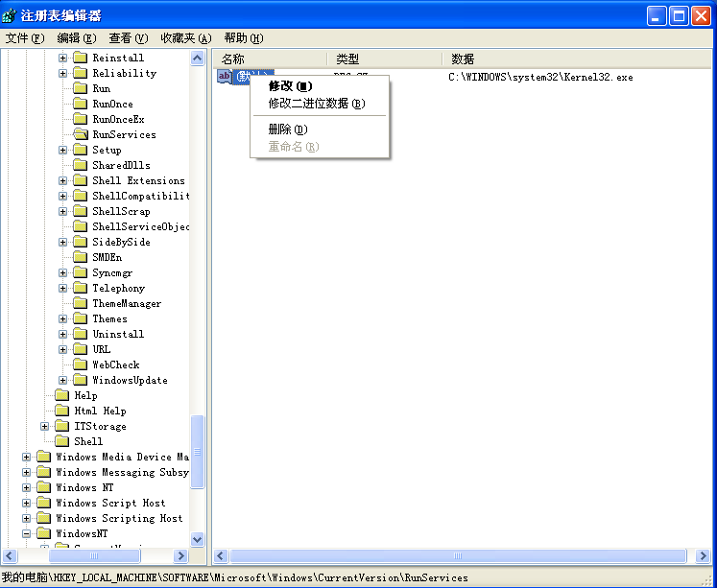This screenshot has width=717, height=588.
Task: Click the ShellScrap folder icon
Action: tap(80, 211)
